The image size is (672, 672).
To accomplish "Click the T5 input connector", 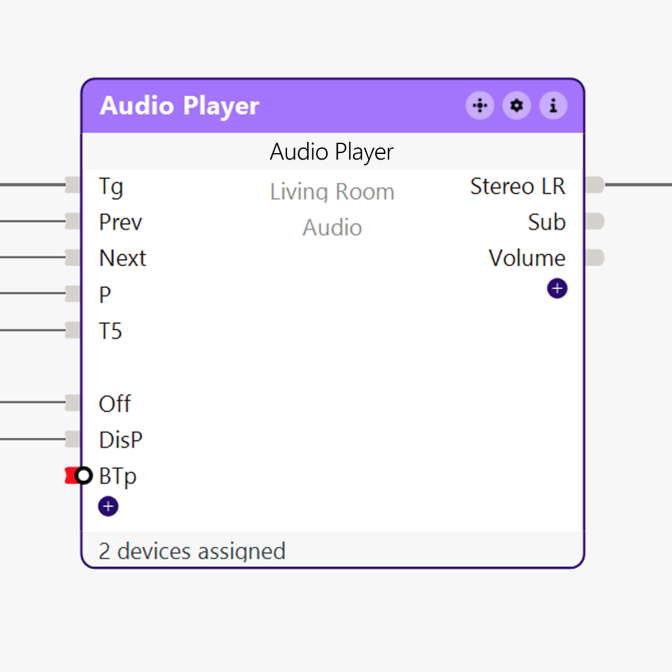I will [x=73, y=330].
